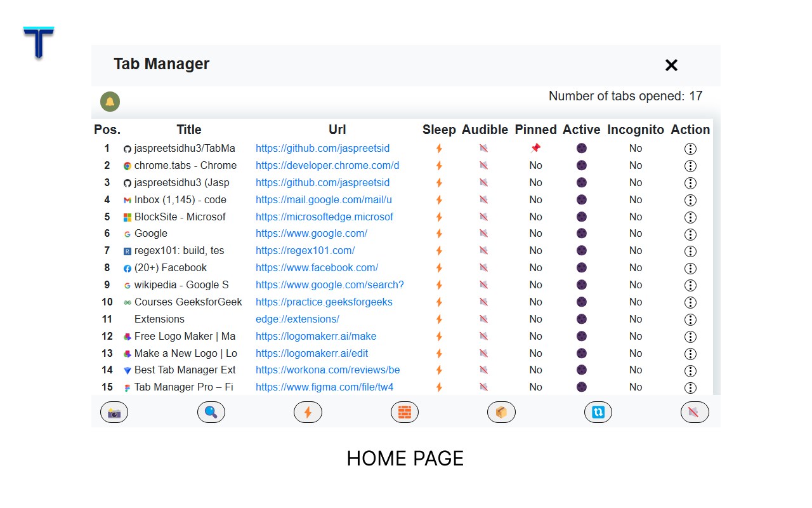Screen dimensions: 812x508
Task: Click Microsoft favicon in BlockSite row
Action: (x=128, y=217)
